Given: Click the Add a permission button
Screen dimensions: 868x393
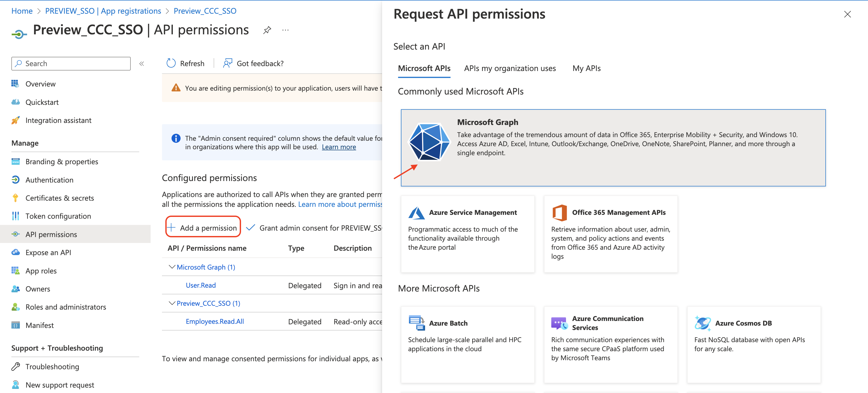Looking at the screenshot, I should pos(203,228).
